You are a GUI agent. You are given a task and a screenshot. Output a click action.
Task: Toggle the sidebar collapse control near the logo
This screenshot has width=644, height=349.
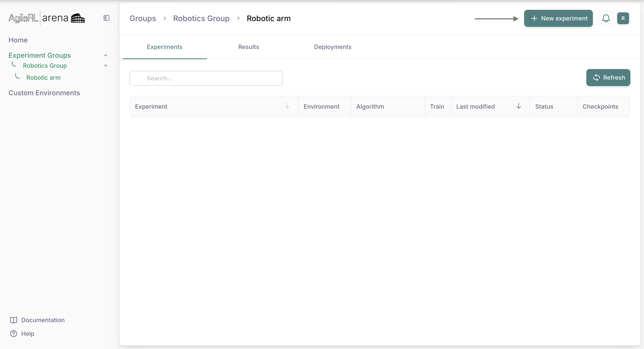[x=106, y=18]
